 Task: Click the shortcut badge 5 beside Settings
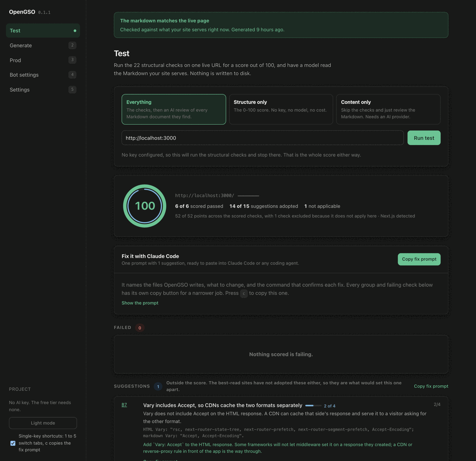[72, 90]
